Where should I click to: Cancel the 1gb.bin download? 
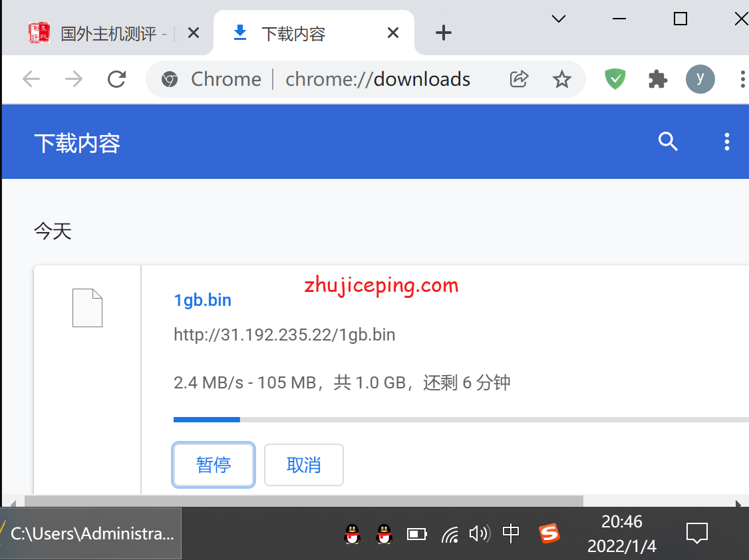point(303,465)
